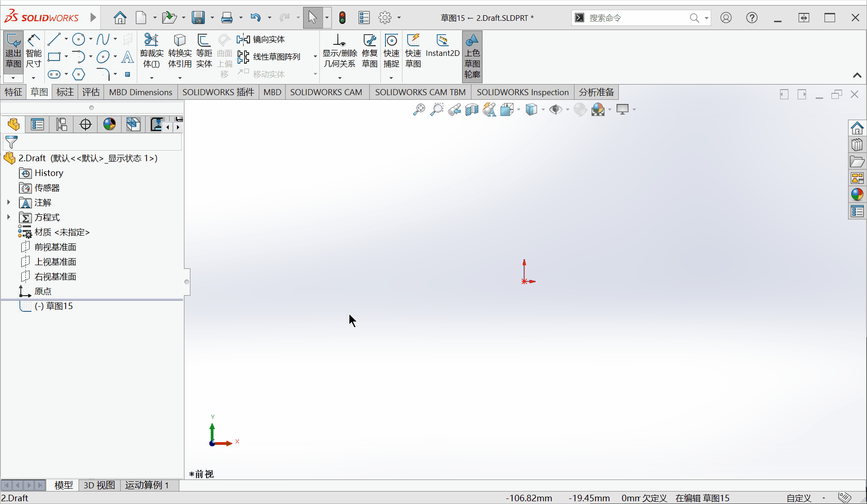Switch to the 特征 features tab
This screenshot has width=867, height=504.
[x=13, y=92]
